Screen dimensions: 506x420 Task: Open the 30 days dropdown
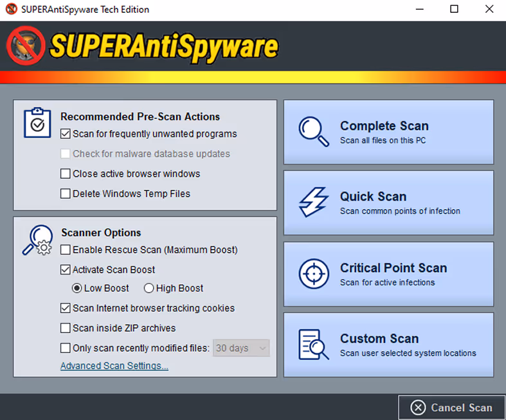pyautogui.click(x=241, y=348)
